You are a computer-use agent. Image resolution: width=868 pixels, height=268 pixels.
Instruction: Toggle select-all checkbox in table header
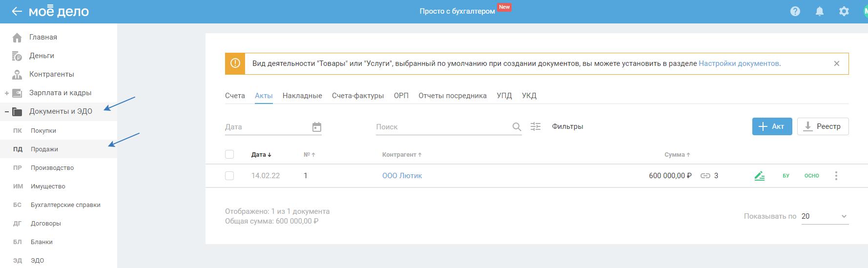pyautogui.click(x=229, y=154)
